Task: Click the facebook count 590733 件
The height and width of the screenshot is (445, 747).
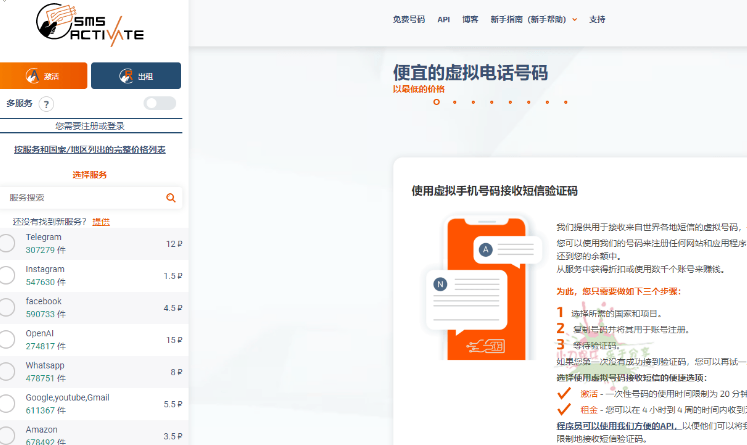Action: click(x=46, y=314)
